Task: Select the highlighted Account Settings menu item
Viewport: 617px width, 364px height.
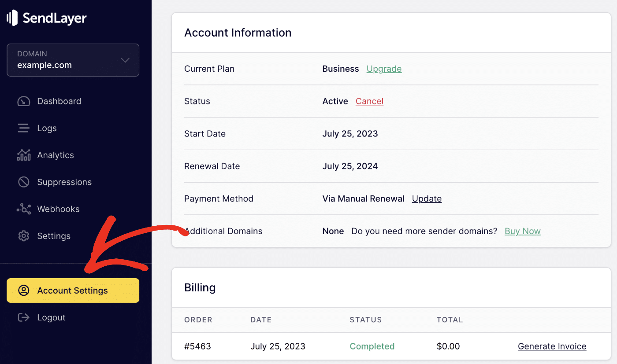Action: [73, 290]
